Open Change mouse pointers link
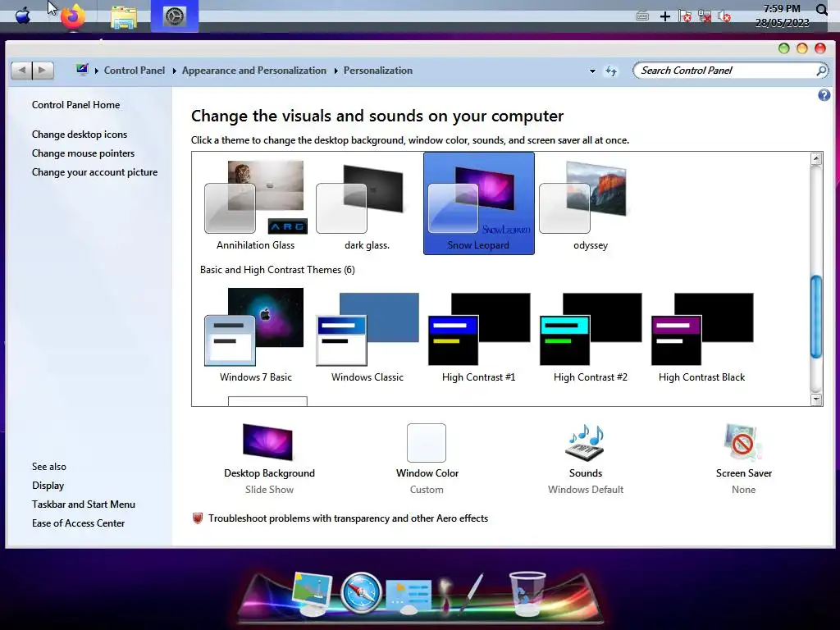The image size is (840, 630). 83,153
